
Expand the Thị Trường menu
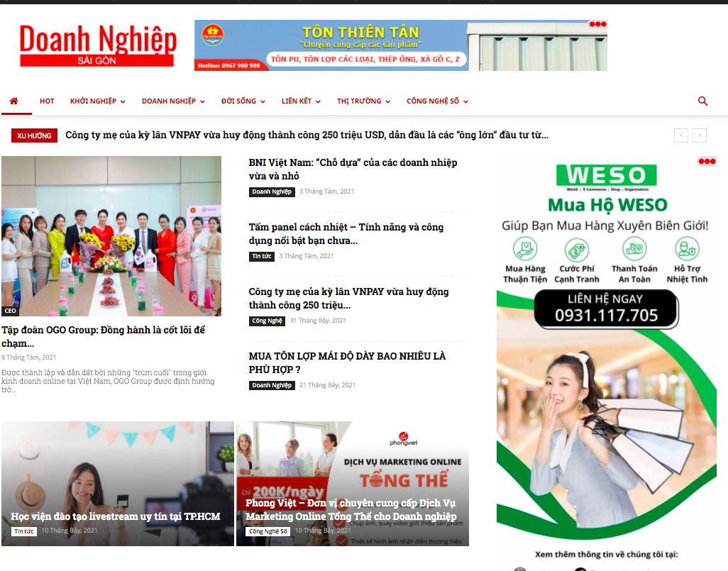point(363,101)
